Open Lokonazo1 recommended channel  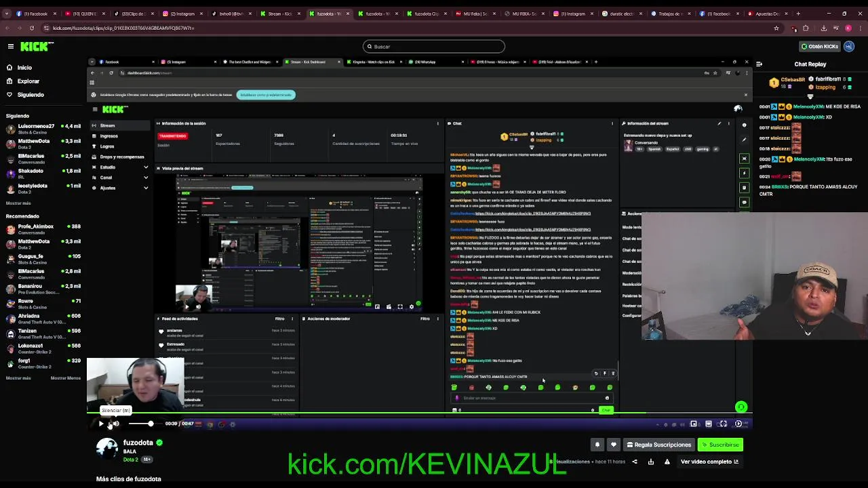tap(43, 348)
